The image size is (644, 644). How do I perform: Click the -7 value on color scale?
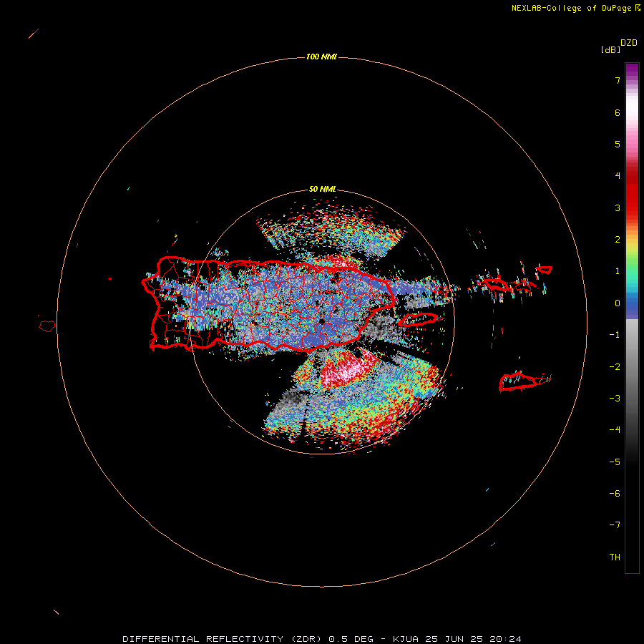615,525
